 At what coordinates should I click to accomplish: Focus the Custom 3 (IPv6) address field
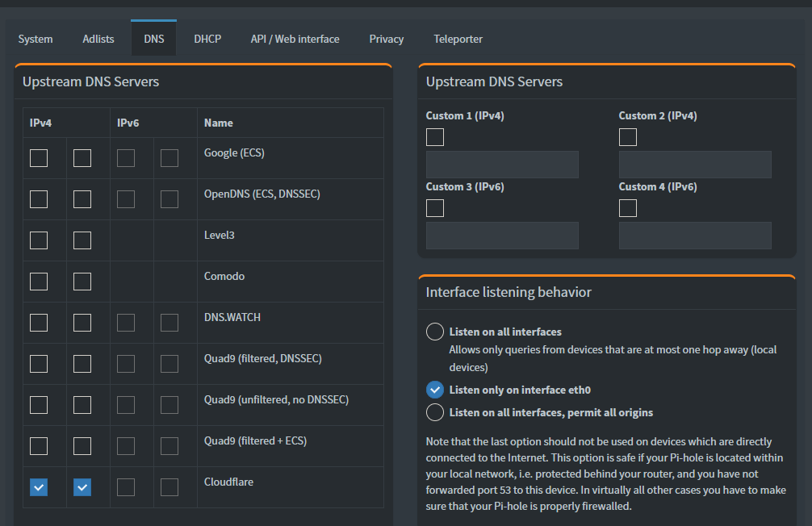tap(502, 236)
